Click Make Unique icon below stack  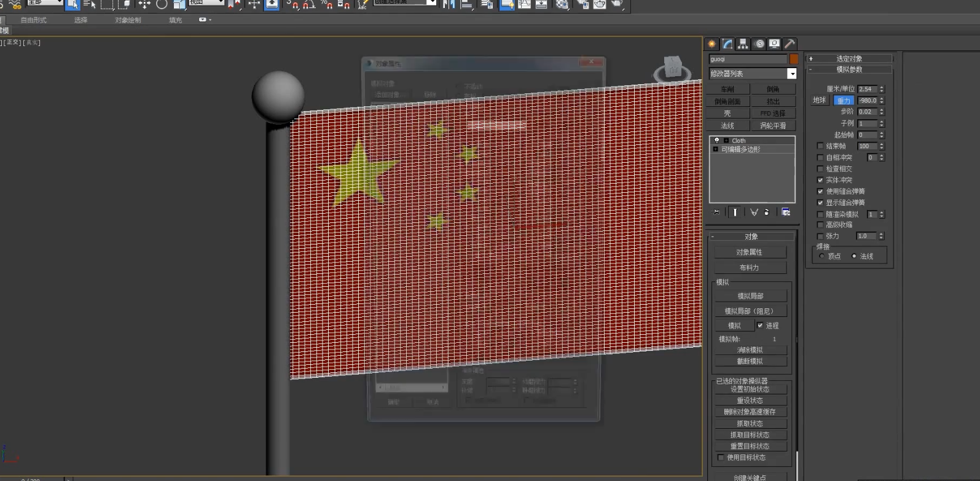coord(754,212)
